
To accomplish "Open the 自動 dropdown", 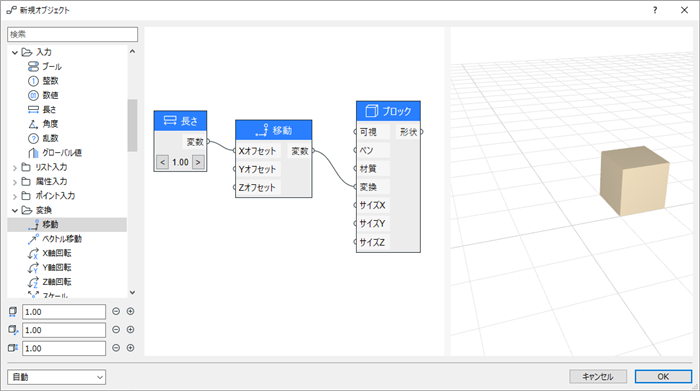I will 57,377.
